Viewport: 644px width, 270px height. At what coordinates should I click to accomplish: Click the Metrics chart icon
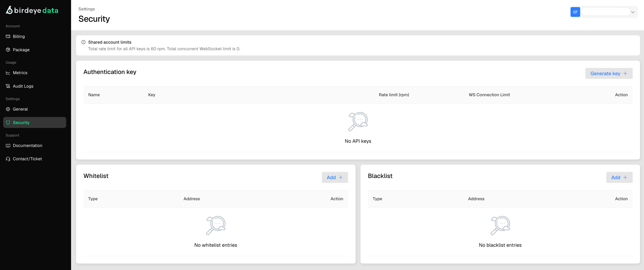tap(8, 73)
